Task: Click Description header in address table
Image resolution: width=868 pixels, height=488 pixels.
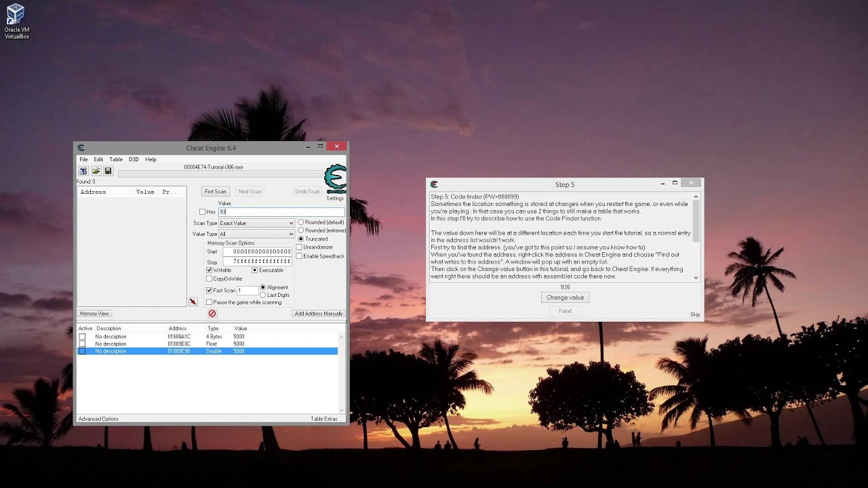Action: (108, 329)
